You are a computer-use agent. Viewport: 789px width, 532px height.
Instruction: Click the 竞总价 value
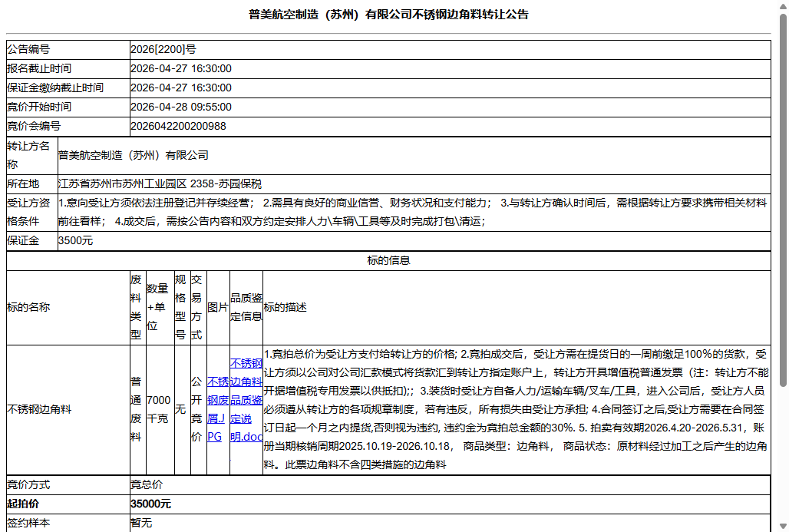click(147, 484)
